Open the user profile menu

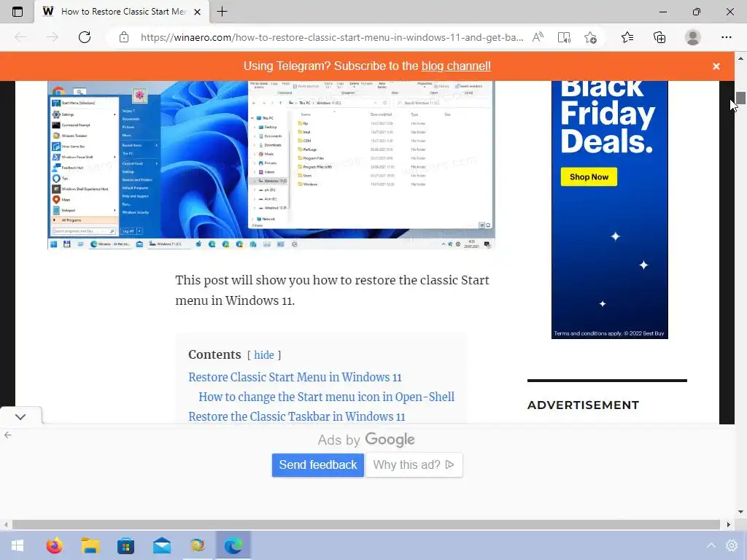(x=693, y=37)
